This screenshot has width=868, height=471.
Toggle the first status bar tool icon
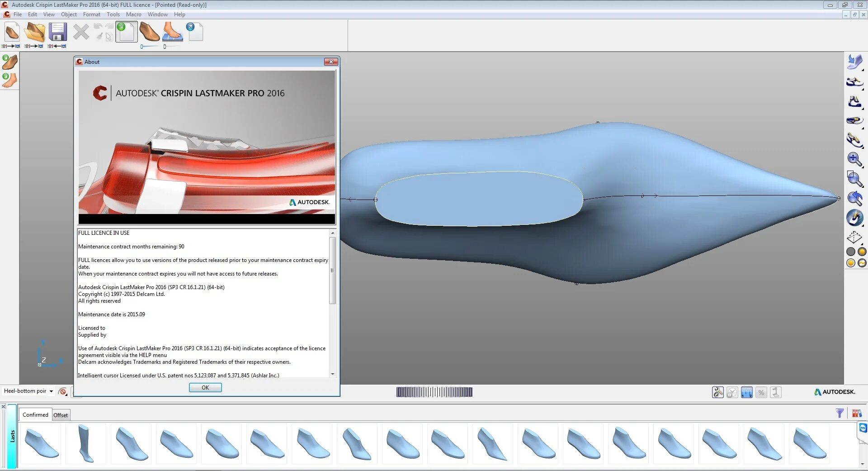click(718, 392)
